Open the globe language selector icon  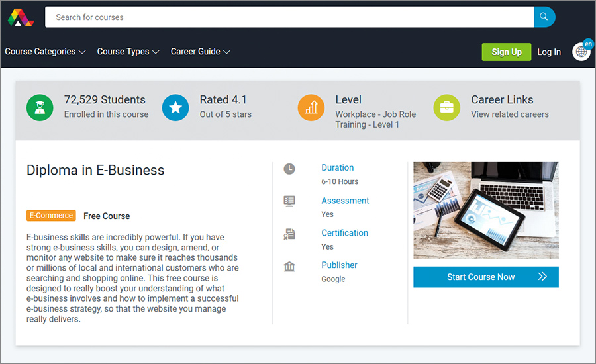[x=581, y=52]
